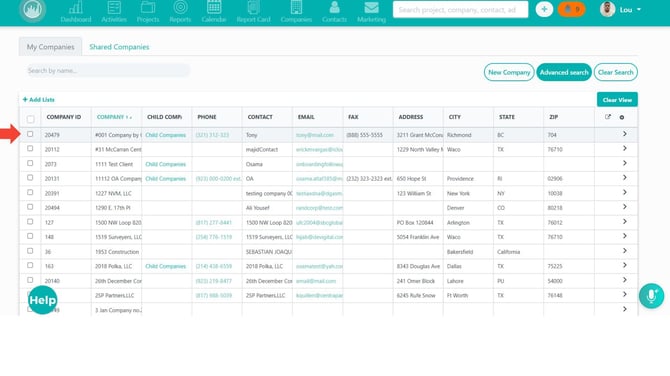Open the Marketing nav icon
The image size is (670, 376).
tap(371, 12)
